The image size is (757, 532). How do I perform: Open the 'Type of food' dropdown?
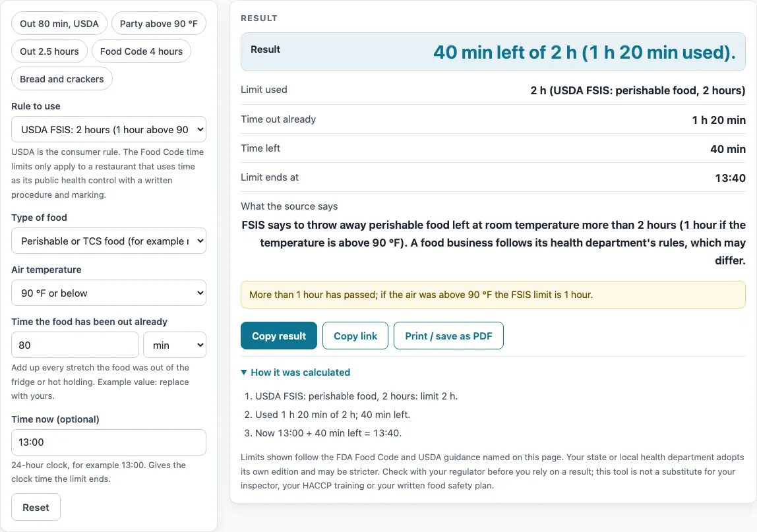coord(109,241)
